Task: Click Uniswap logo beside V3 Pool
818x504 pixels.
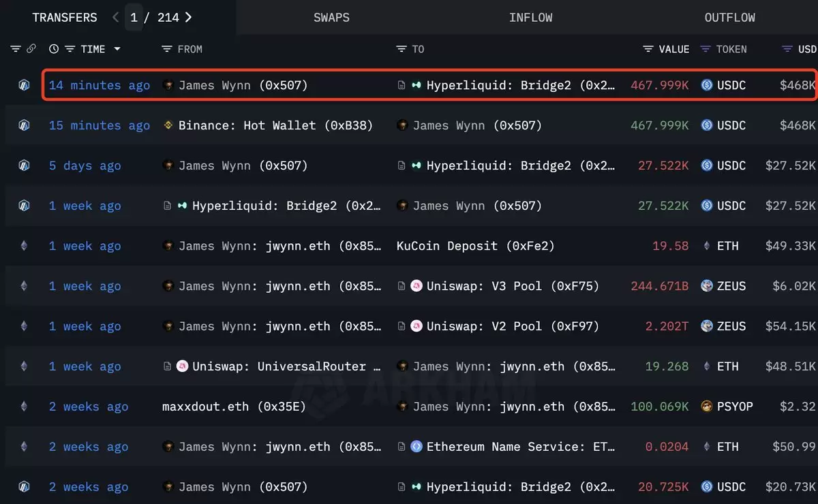Action: pos(416,286)
